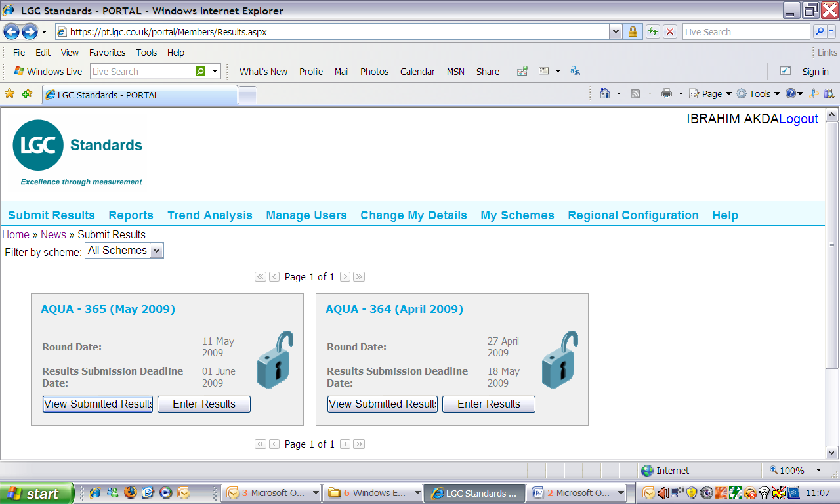Open the File menu

pos(19,52)
